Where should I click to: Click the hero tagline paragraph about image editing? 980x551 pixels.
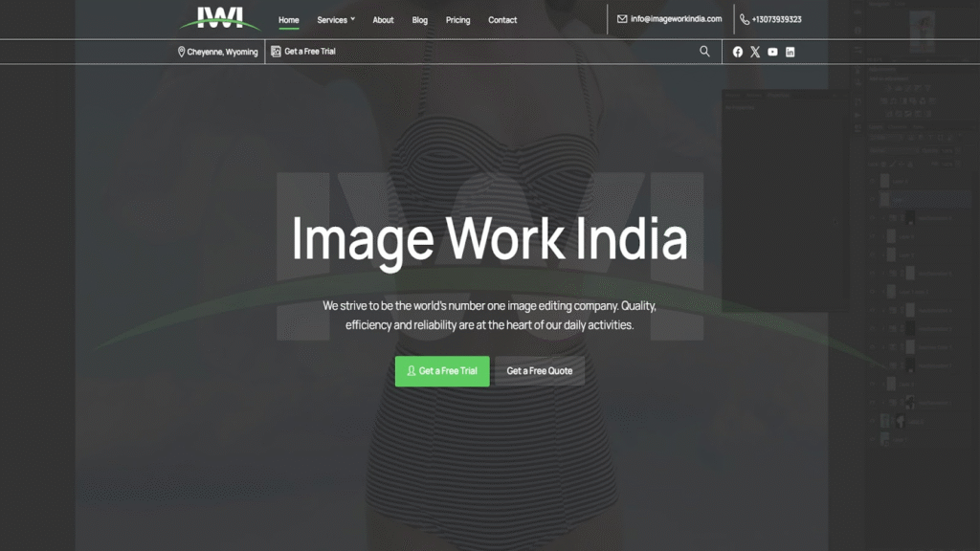(x=489, y=316)
